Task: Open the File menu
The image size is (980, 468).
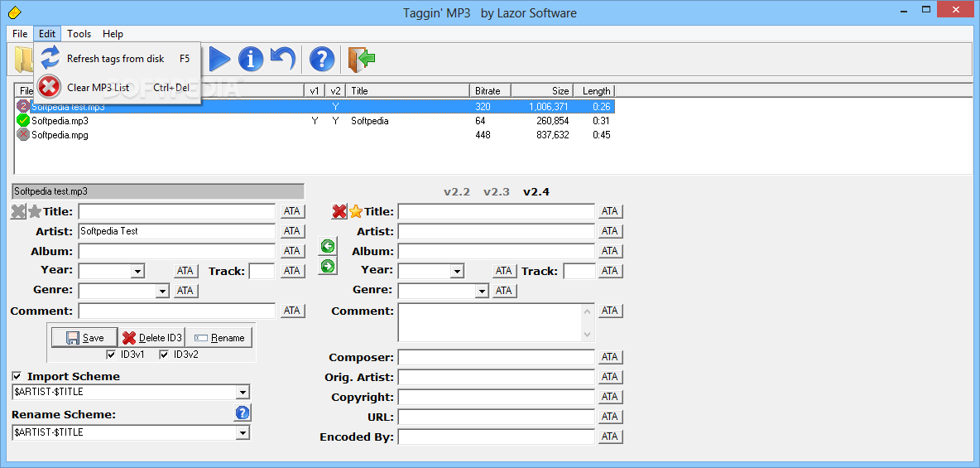Action: click(x=20, y=34)
